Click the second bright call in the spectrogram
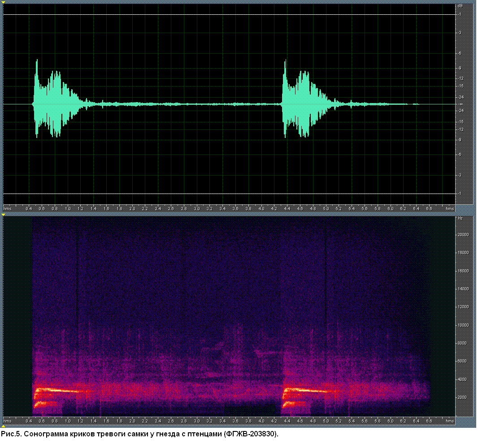478x448 pixels. (x=305, y=397)
